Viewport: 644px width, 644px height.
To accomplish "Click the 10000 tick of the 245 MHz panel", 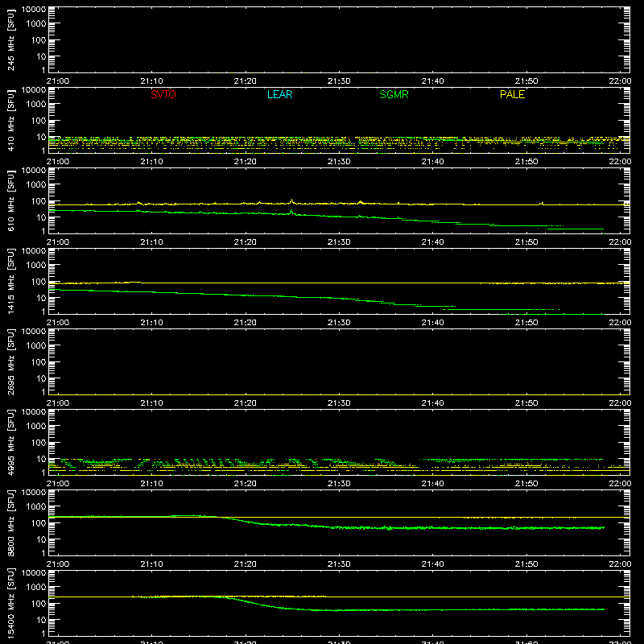I will 34,10.
